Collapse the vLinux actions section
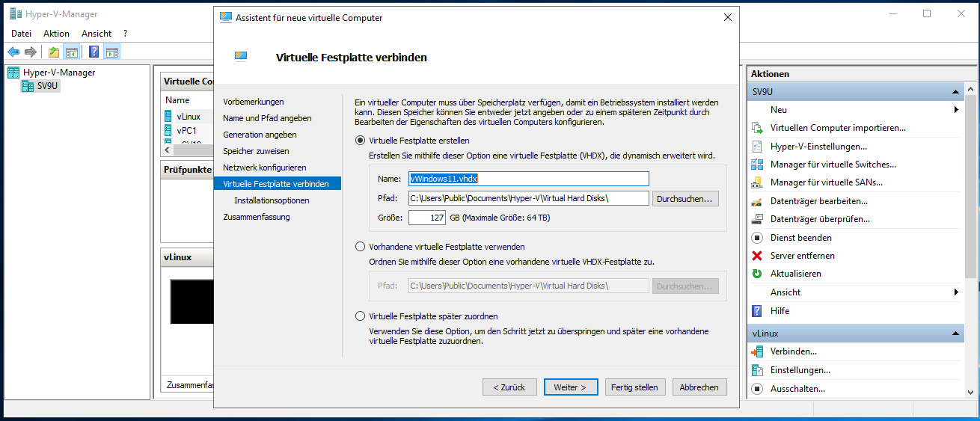 click(x=956, y=334)
